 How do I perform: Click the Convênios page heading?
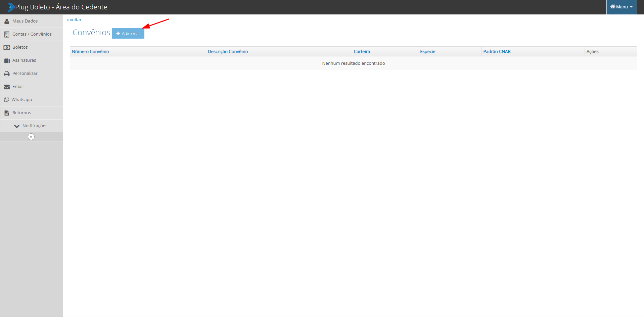91,33
